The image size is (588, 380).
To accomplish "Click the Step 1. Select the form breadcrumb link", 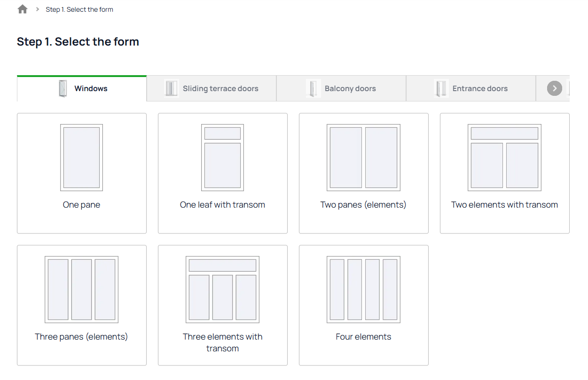I will (x=79, y=9).
